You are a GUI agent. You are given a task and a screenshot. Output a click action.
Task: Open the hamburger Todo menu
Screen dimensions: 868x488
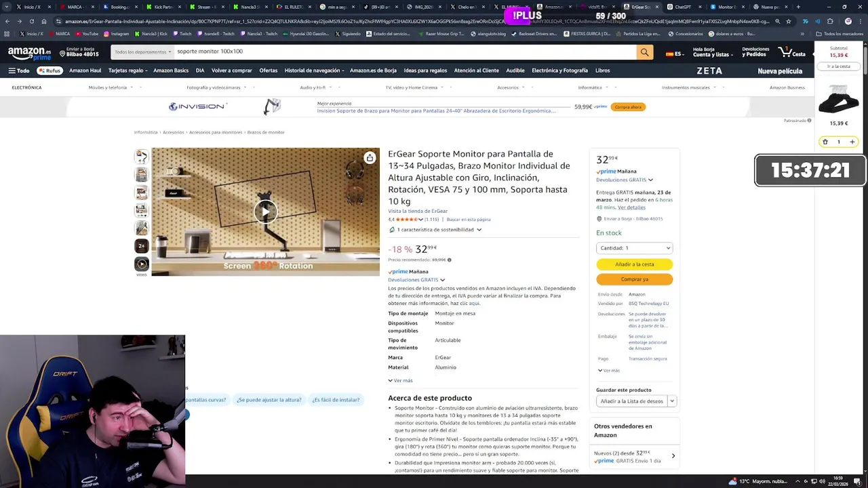18,70
